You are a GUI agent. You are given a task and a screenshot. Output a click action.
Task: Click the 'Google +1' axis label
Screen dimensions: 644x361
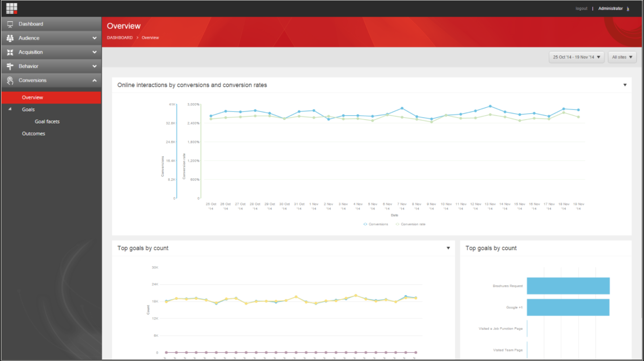514,308
